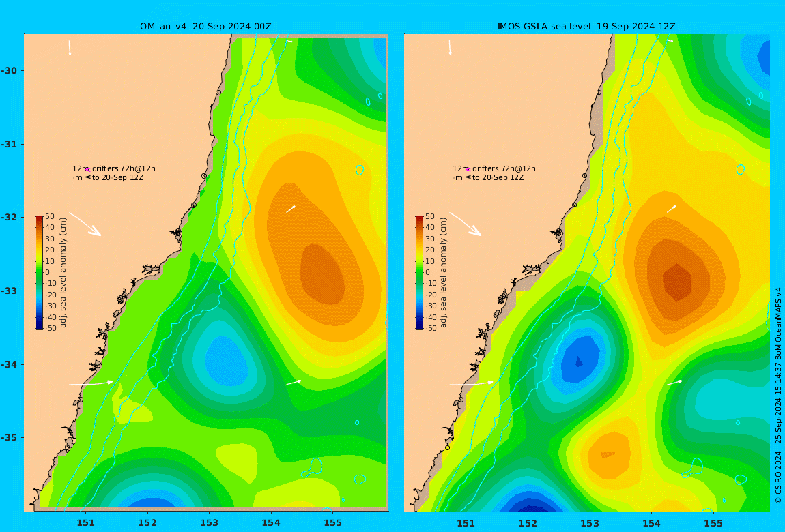Click the CSIRO 2024 BoM OceanMAPS copyright text
The height and width of the screenshot is (532, 785).
(x=778, y=395)
